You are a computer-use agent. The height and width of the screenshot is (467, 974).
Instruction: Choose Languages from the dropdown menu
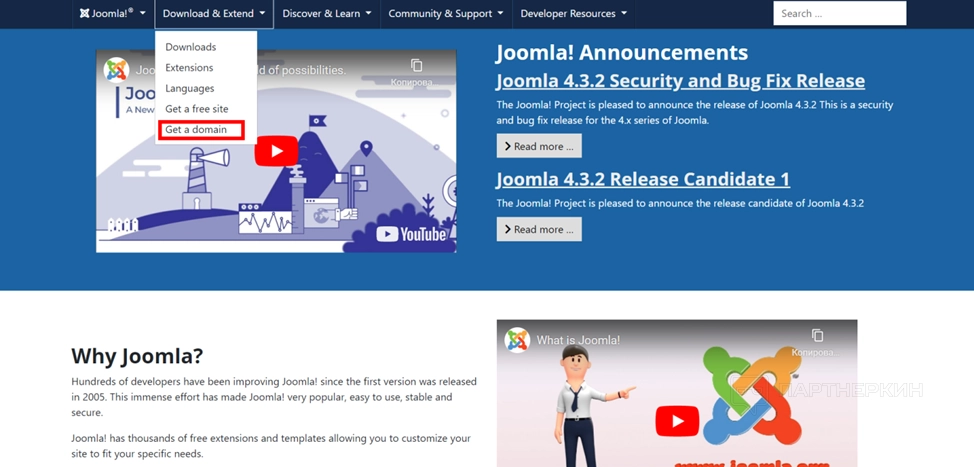(189, 88)
